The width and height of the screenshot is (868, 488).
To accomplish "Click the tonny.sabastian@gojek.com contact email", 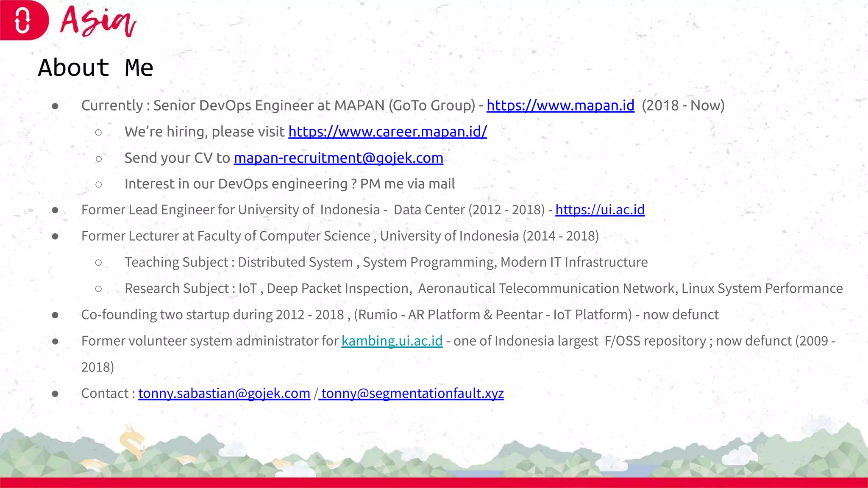I will pyautogui.click(x=224, y=393).
